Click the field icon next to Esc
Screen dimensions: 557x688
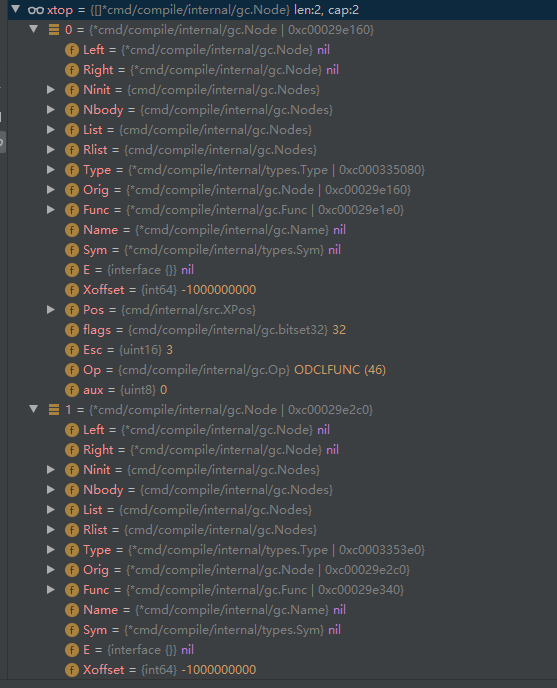pos(72,350)
